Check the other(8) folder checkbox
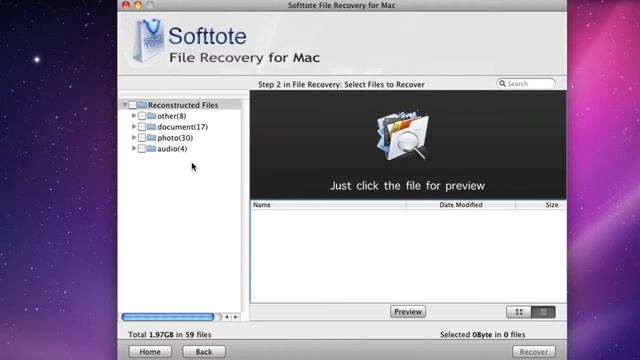Screen dimensions: 640x360 click(x=142, y=116)
